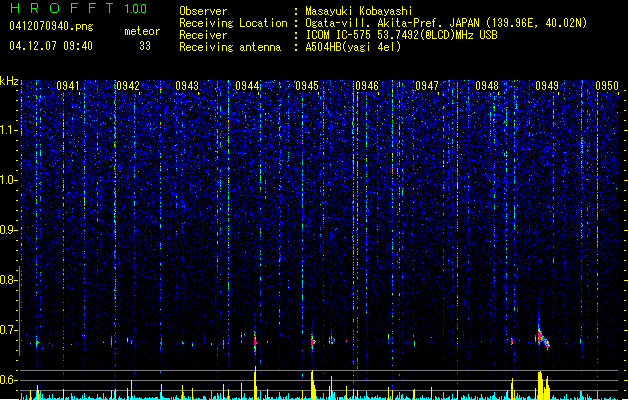Click the Receiver label

[203, 35]
